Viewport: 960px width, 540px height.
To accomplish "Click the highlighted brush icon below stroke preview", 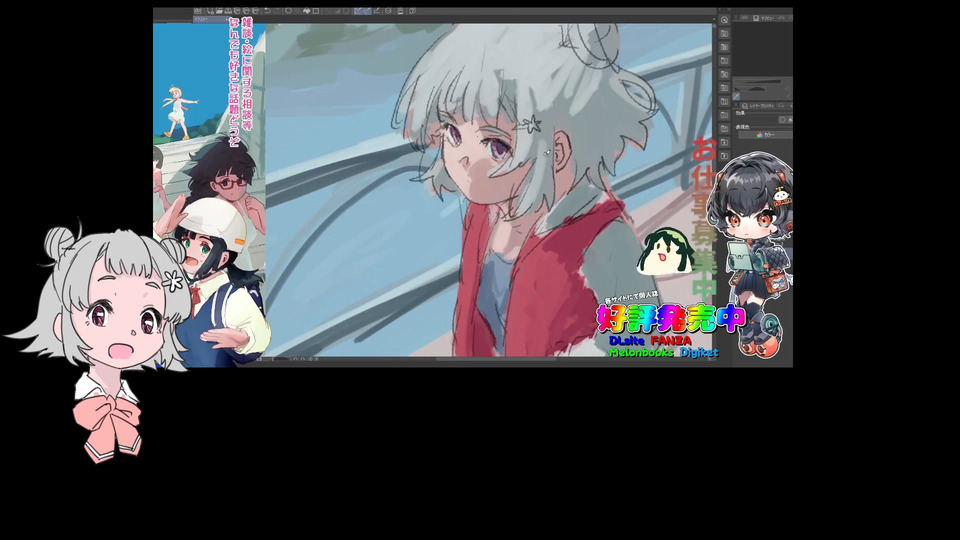I will click(x=737, y=96).
